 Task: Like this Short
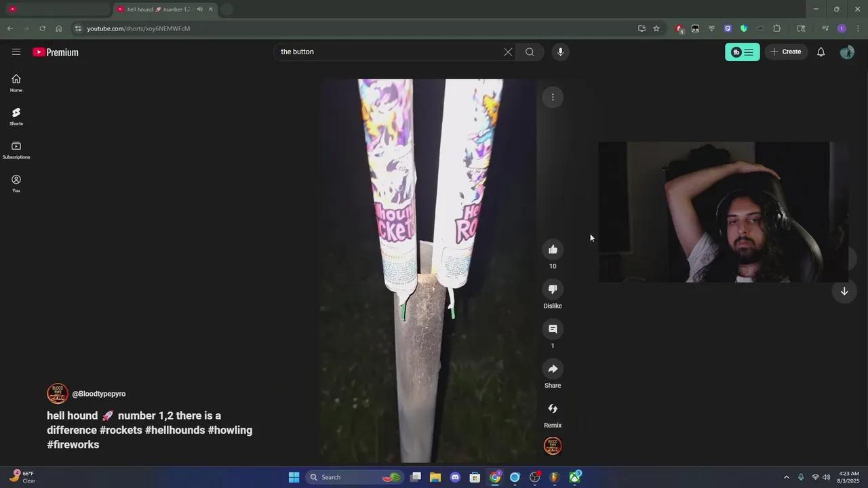pyautogui.click(x=553, y=249)
